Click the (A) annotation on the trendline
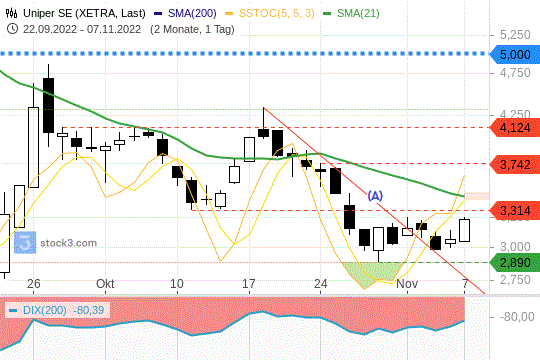540x360 pixels. (375, 196)
